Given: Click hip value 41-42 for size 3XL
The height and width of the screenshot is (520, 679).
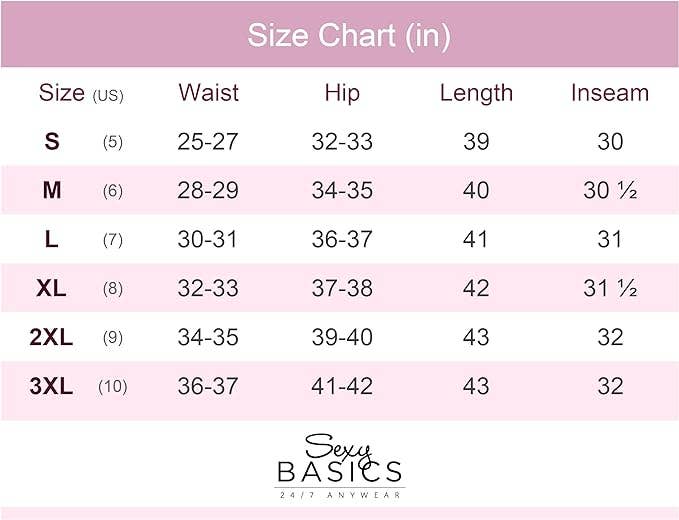Looking at the screenshot, I should coord(342,386).
